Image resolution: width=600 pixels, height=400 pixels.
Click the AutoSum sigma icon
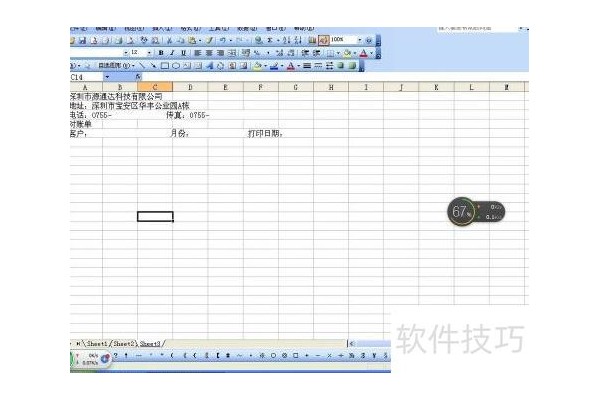coord(270,40)
